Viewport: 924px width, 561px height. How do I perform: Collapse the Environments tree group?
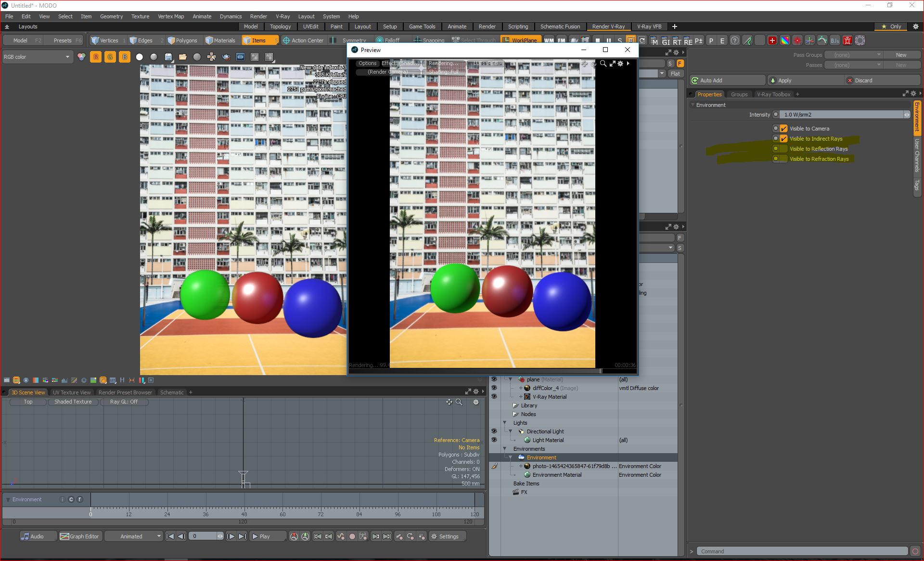coord(505,449)
